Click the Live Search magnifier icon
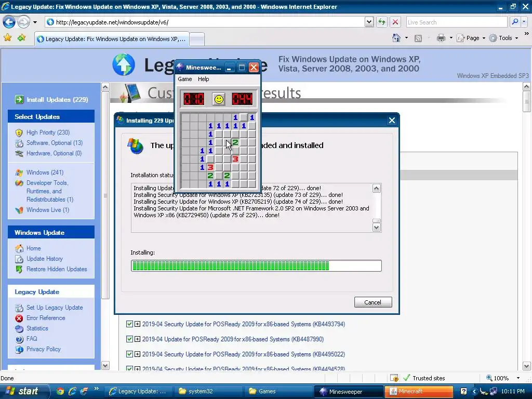The image size is (532, 399). (515, 22)
